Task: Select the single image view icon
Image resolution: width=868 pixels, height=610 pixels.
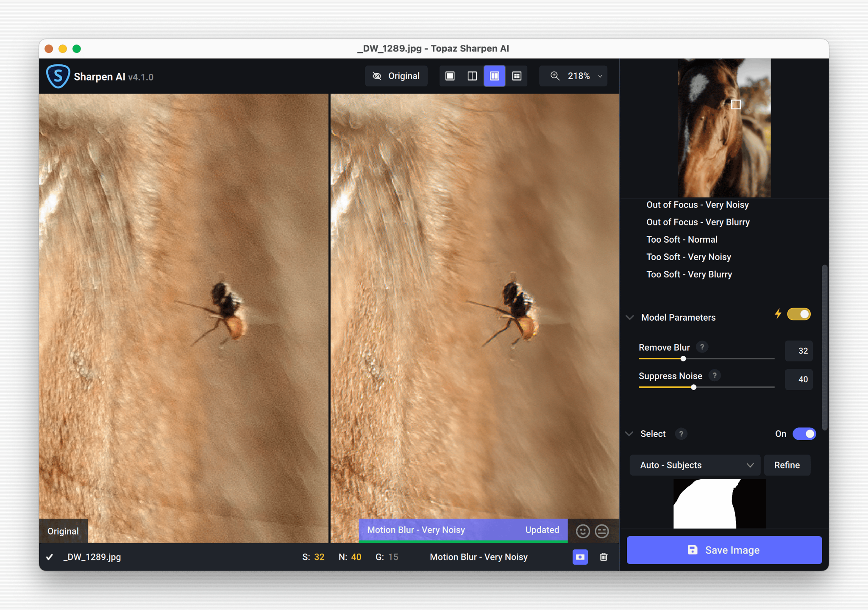Action: (x=450, y=76)
